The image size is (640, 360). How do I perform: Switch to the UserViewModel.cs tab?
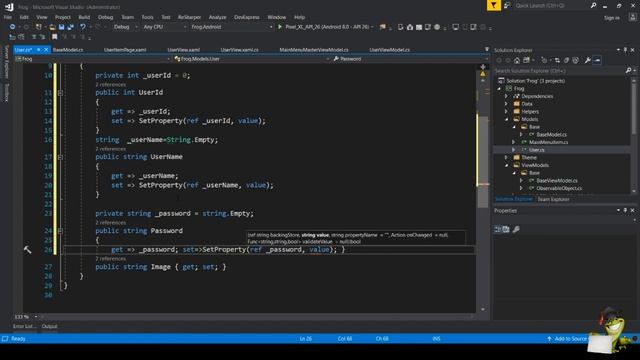389,50
